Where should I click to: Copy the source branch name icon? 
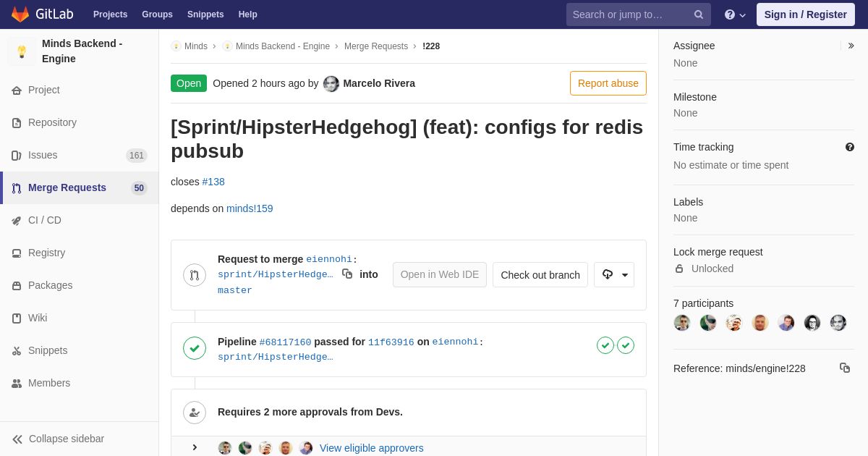[x=347, y=274]
